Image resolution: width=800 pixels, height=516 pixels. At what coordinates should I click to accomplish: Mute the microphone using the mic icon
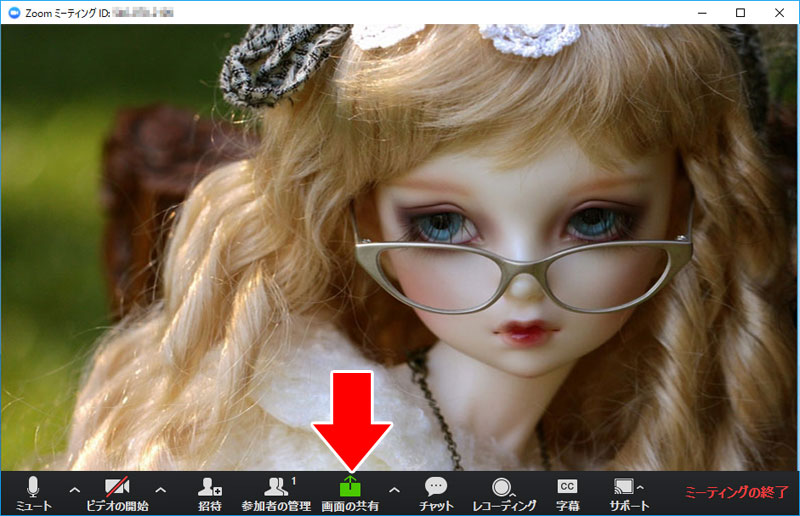pos(33,487)
